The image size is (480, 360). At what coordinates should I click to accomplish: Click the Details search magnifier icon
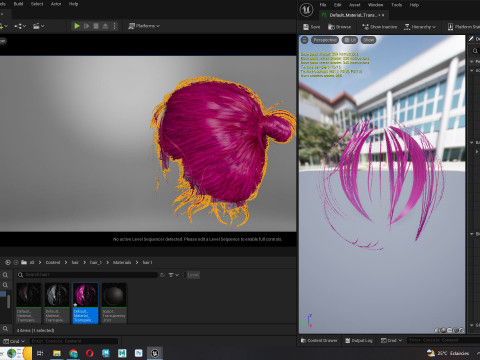pyautogui.click(x=475, y=51)
